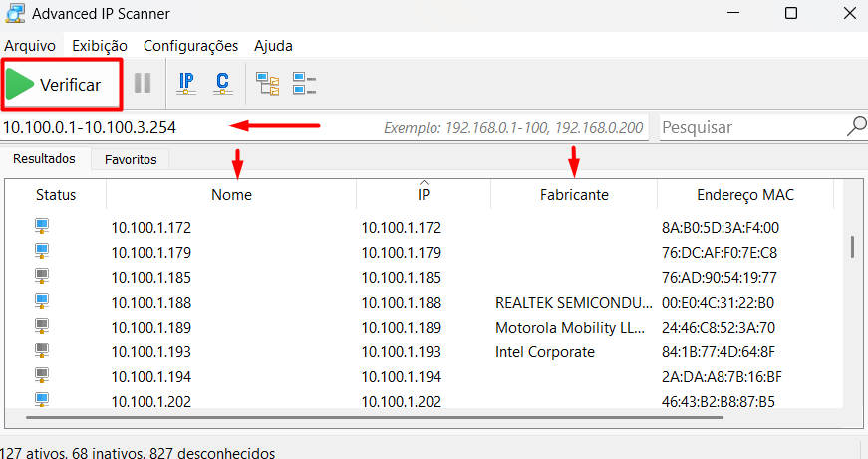Open the Ajuda menu
Screen dimensions: 868x459
click(x=273, y=46)
